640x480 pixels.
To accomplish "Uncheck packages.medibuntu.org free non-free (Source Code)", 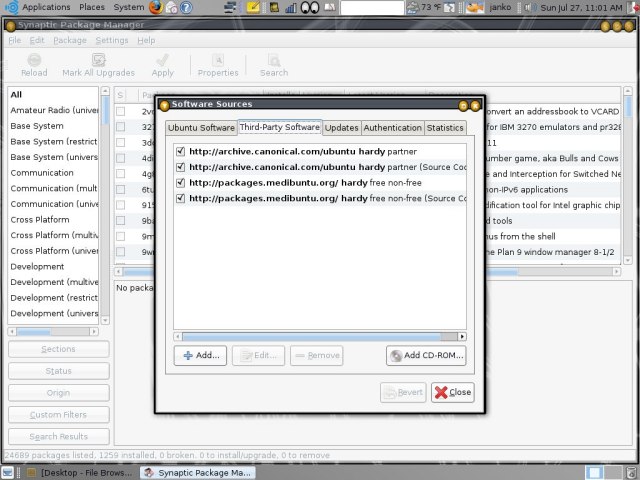I will 180,198.
